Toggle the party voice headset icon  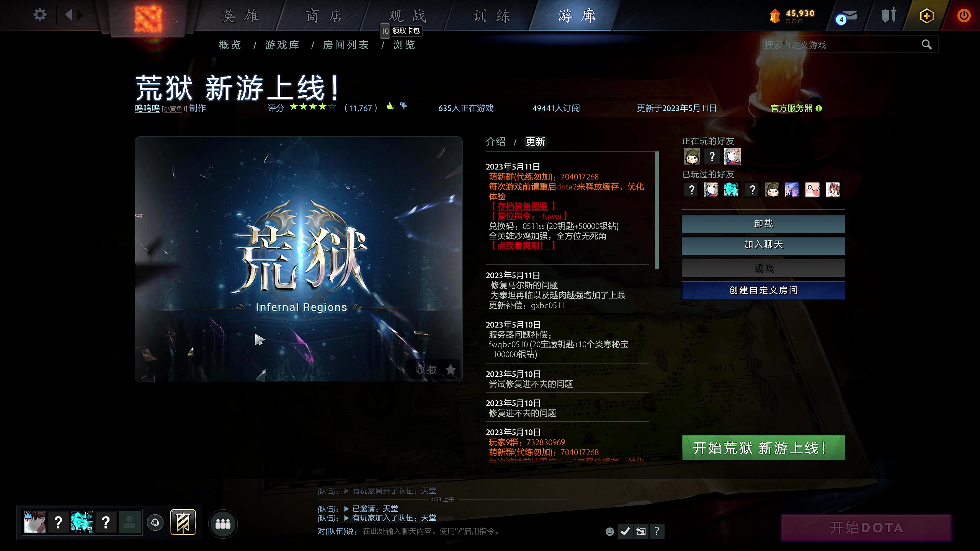pos(155,522)
